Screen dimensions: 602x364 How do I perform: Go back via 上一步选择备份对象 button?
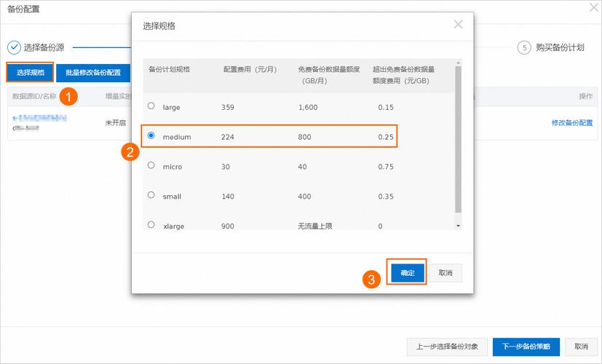pyautogui.click(x=447, y=347)
